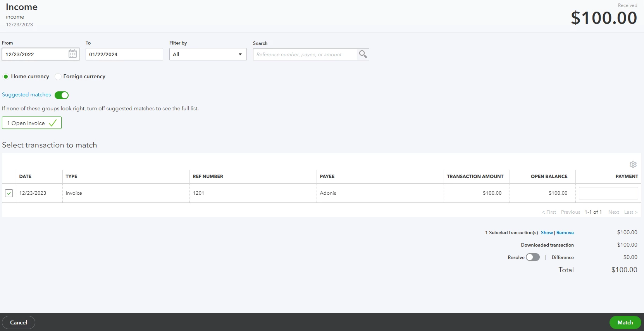Click the Suggested matches label link

[26, 94]
